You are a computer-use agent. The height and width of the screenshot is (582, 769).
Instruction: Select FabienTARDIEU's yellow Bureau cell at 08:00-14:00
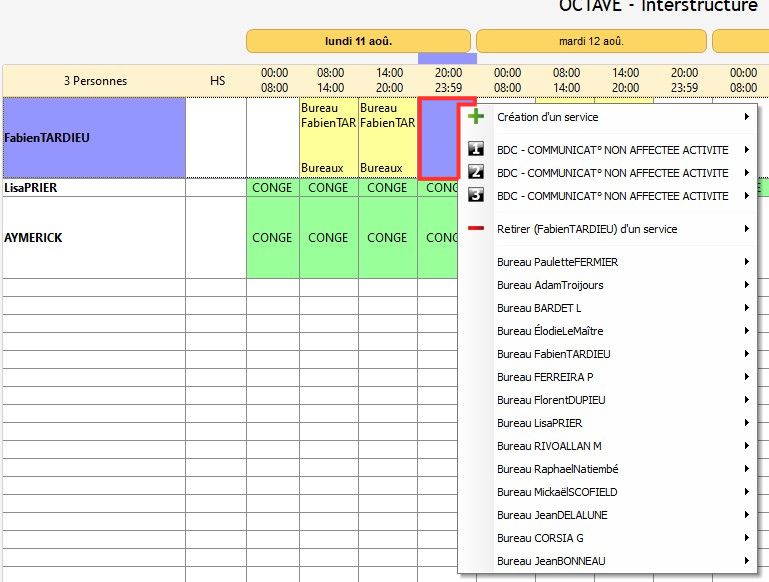[x=328, y=138]
